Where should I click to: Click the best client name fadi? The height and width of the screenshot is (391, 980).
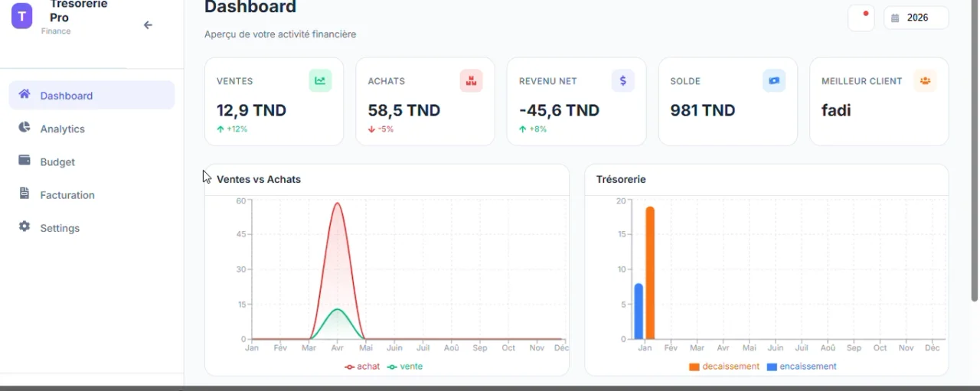836,110
